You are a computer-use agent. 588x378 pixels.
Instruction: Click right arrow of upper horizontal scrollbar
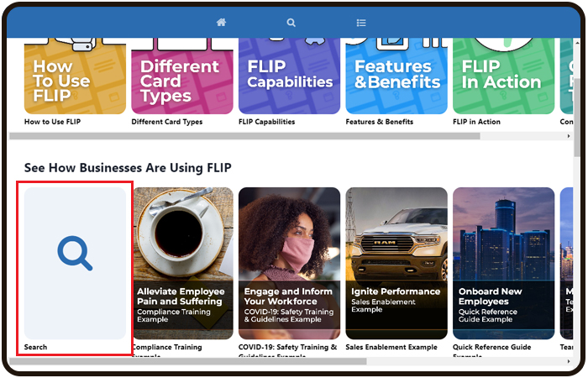(x=569, y=136)
